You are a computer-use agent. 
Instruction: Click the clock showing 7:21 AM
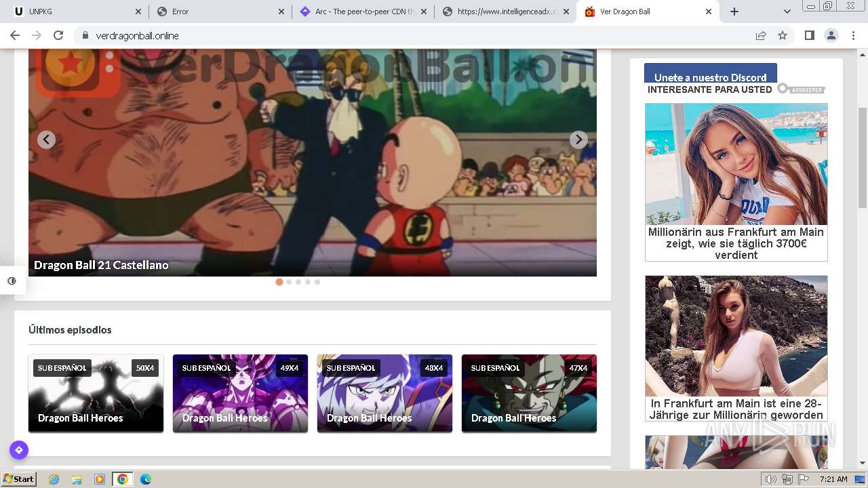833,479
